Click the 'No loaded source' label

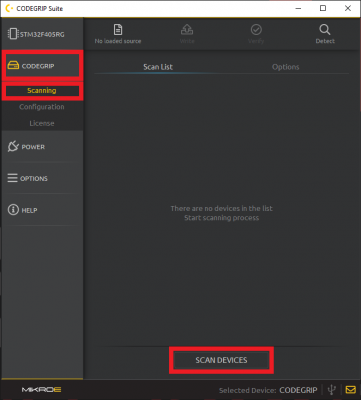(x=118, y=41)
